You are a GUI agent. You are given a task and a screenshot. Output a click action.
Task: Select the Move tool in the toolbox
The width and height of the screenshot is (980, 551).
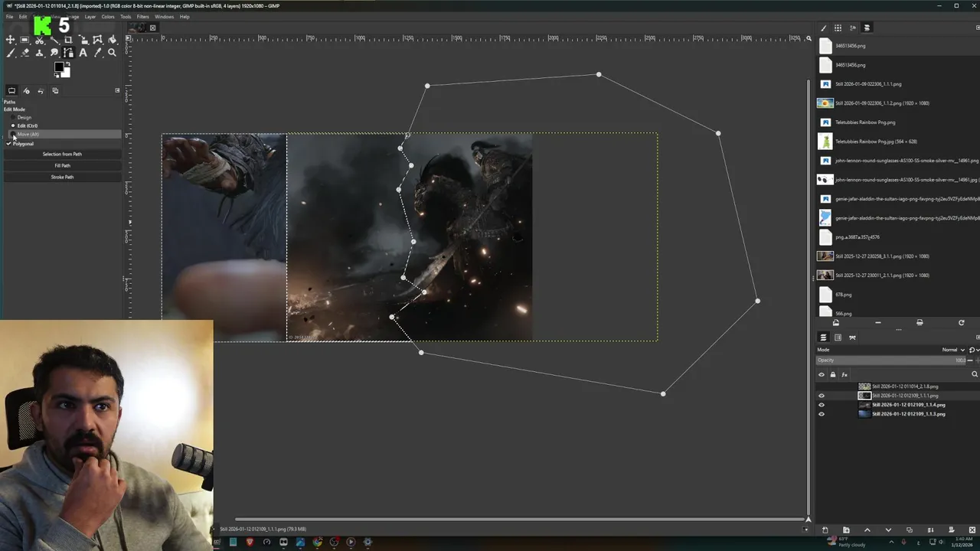[10, 40]
